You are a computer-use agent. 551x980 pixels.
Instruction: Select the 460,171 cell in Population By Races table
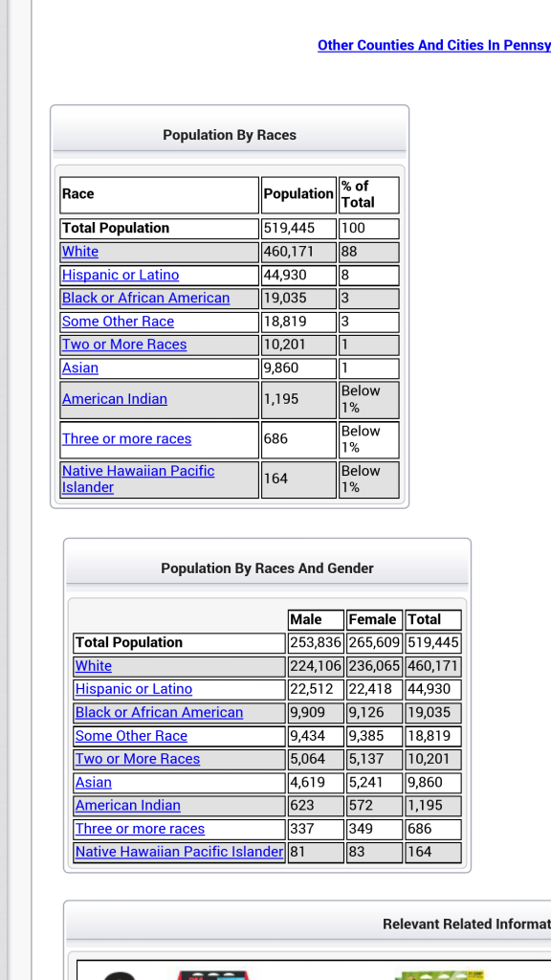pos(298,252)
